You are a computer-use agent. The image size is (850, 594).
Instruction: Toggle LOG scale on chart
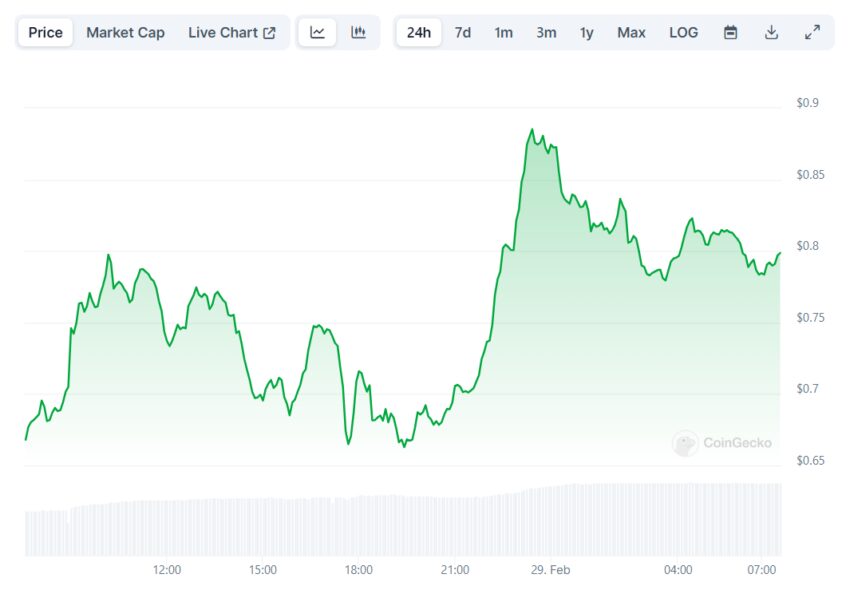click(x=683, y=33)
